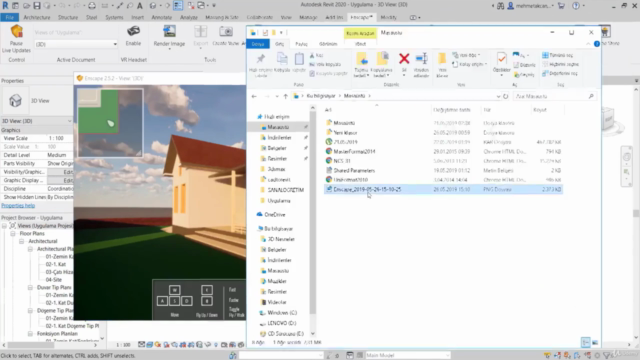Click Explorer help question mark icon
The height and width of the screenshot is (360, 640).
tap(597, 44)
